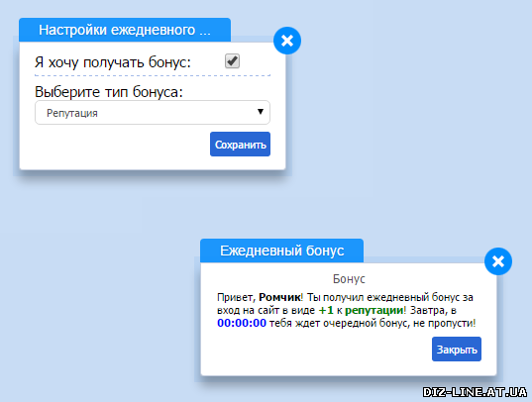The width and height of the screenshot is (532, 402).
Task: Open the DIZ-LINE.AT.UA watermark link
Action: (475, 392)
